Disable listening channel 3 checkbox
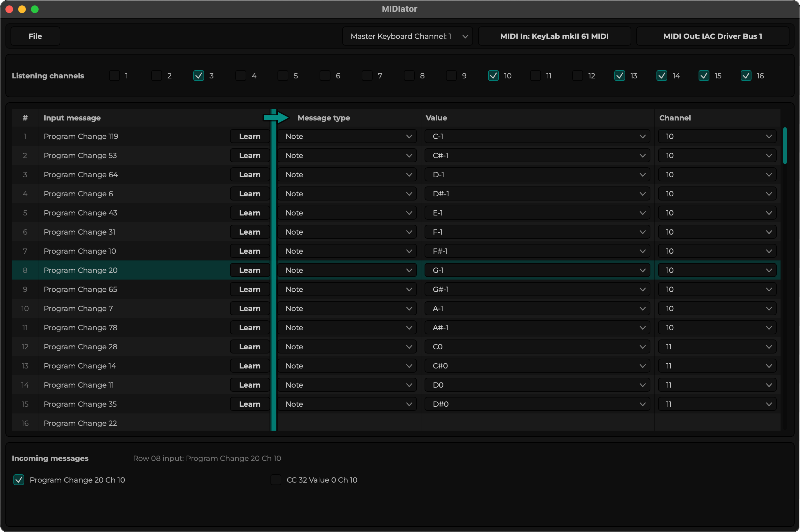Viewport: 800px width, 532px height. (199, 76)
